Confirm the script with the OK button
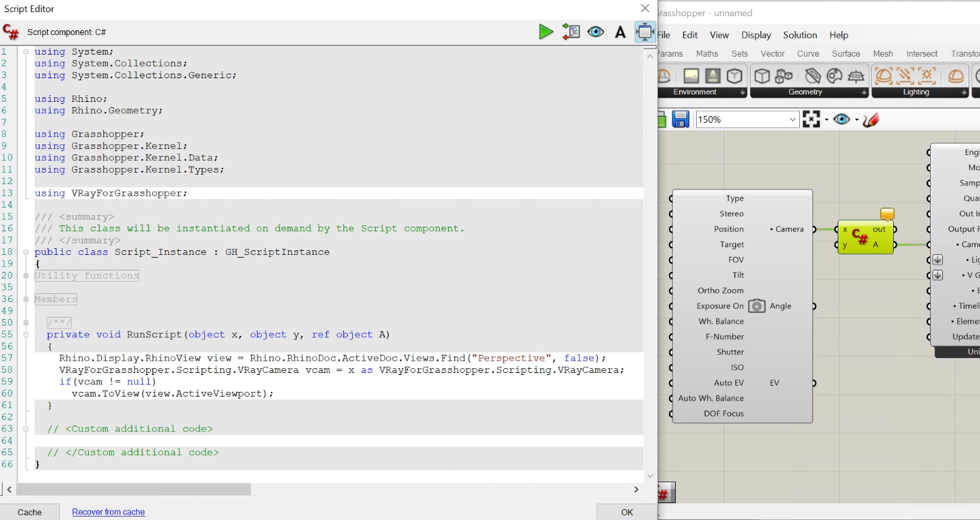Screen dimensions: 980x520 tap(627, 512)
